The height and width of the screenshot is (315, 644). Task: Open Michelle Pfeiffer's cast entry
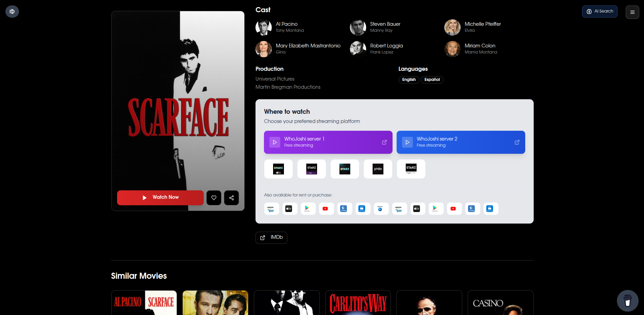click(x=472, y=27)
